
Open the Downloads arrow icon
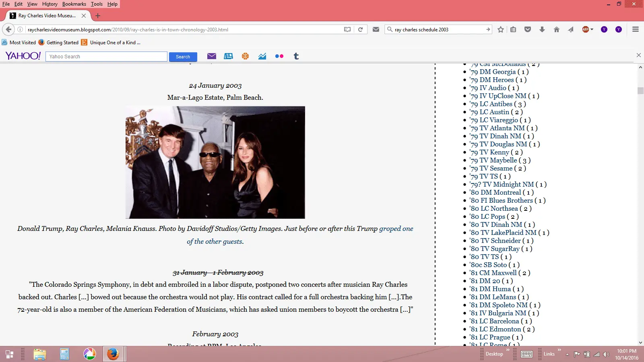[542, 29]
